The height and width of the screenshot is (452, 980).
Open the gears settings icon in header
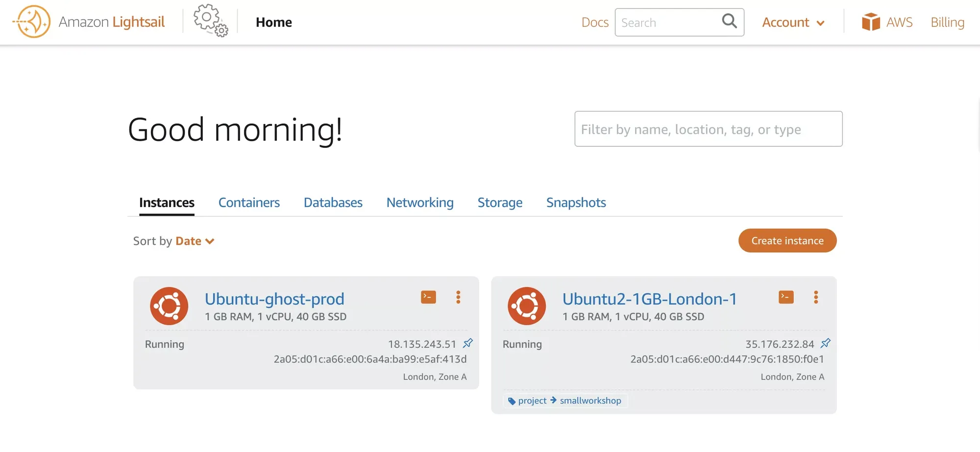point(211,21)
